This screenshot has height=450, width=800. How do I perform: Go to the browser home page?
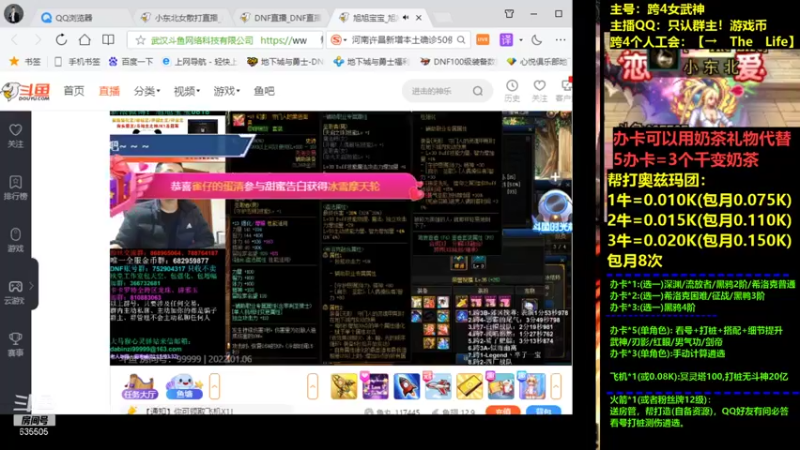pos(85,40)
